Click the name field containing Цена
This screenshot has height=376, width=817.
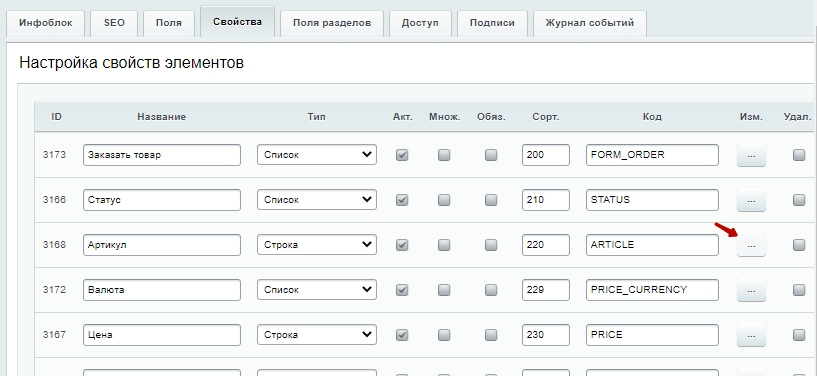click(x=162, y=335)
